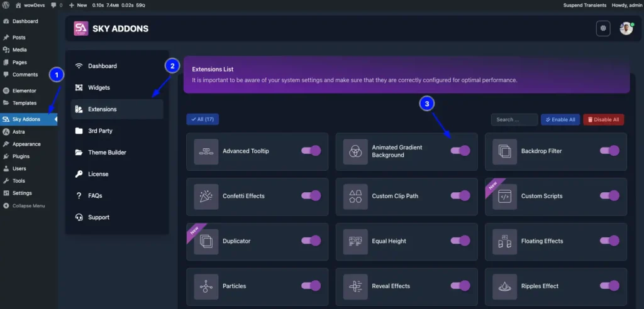The height and width of the screenshot is (309, 644).
Task: Toggle Animated Gradient Background extension
Action: [x=460, y=151]
